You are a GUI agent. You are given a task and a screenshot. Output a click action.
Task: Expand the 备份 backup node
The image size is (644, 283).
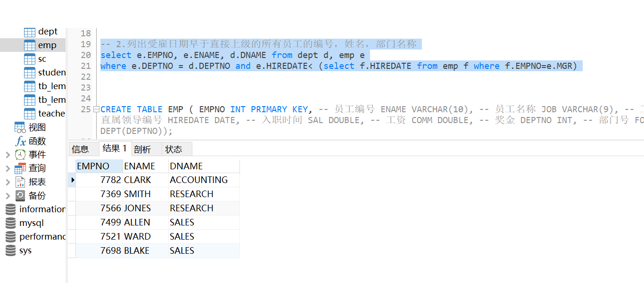8,196
